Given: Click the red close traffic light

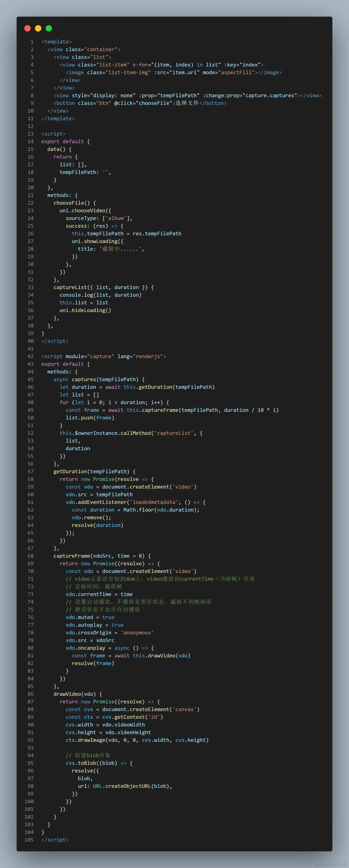Looking at the screenshot, I should pos(27,28).
